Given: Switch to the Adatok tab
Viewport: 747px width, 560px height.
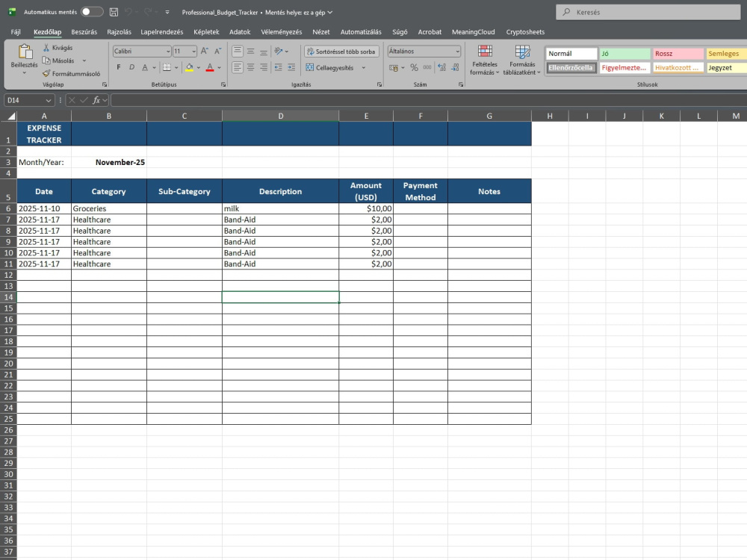Looking at the screenshot, I should [x=240, y=32].
